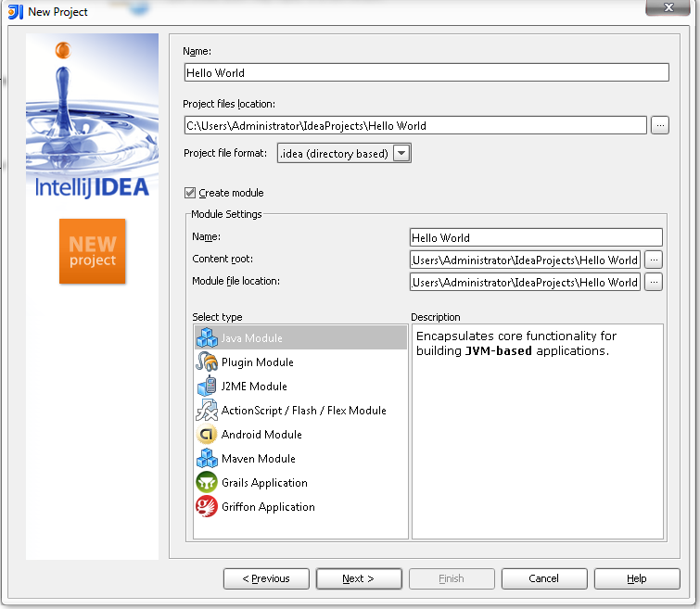The height and width of the screenshot is (609, 700).
Task: Toggle the Create module checkbox
Action: 190,193
